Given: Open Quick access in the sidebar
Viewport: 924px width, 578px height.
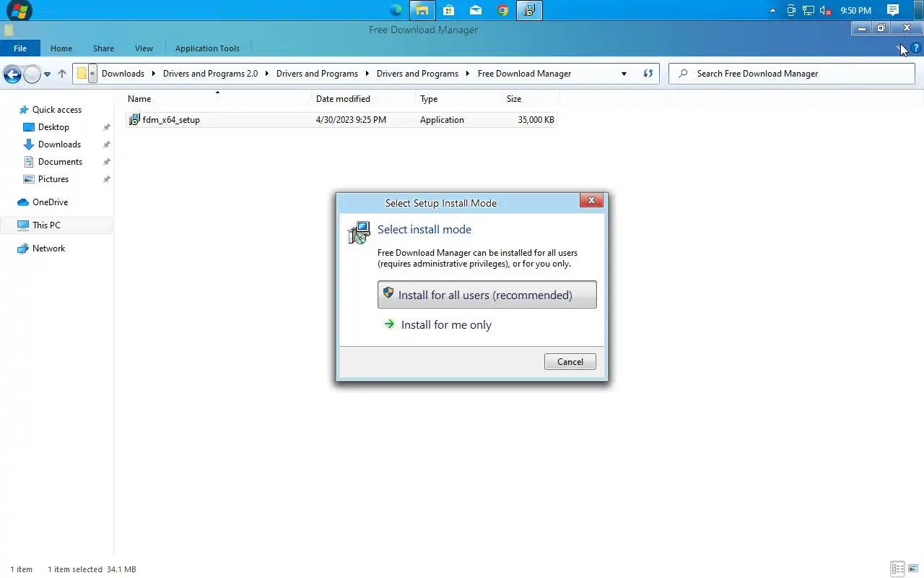Looking at the screenshot, I should [x=57, y=110].
